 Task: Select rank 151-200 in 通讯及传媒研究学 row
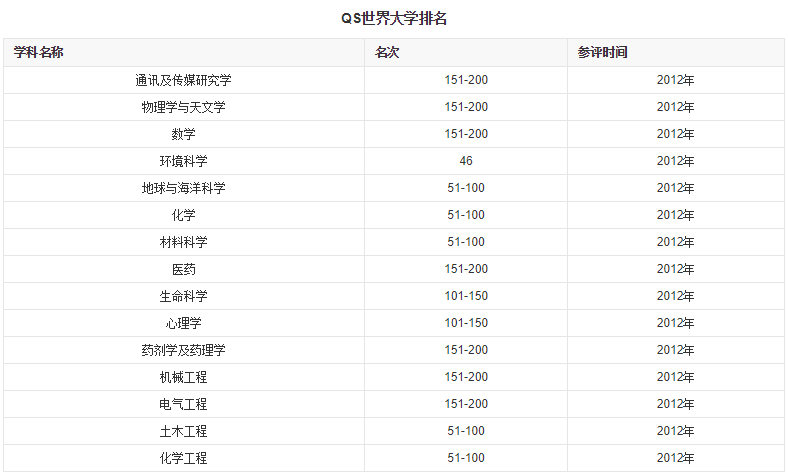click(x=466, y=80)
